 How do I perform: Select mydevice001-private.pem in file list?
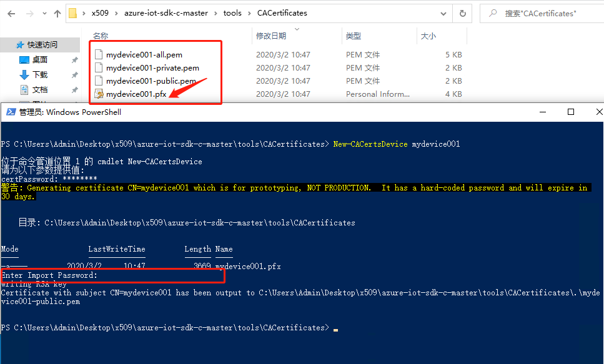(x=152, y=68)
